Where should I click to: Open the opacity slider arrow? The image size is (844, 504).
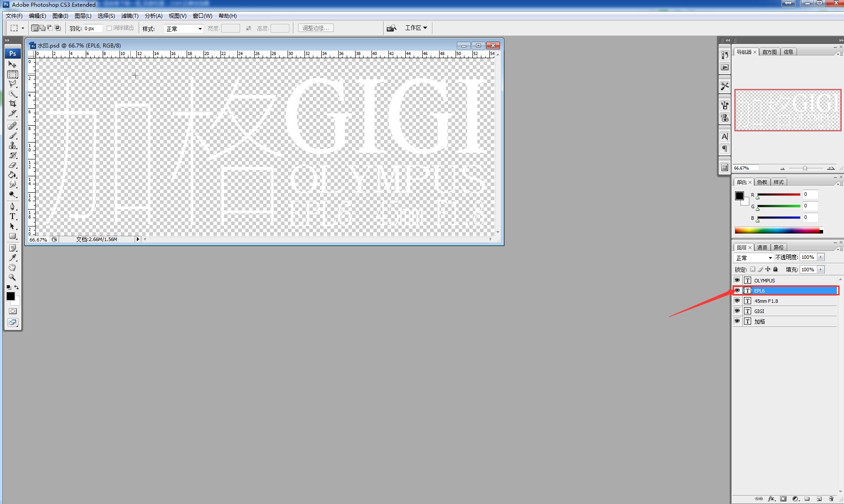(x=820, y=257)
